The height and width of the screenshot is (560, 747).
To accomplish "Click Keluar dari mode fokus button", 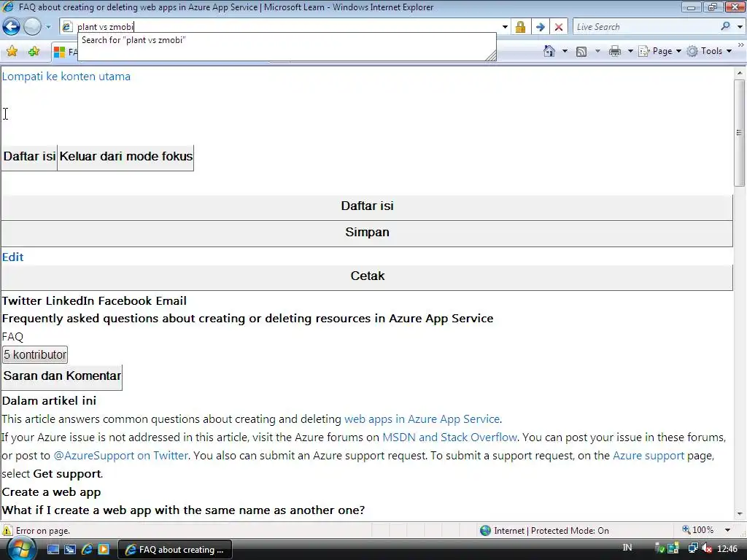I will click(x=125, y=157).
